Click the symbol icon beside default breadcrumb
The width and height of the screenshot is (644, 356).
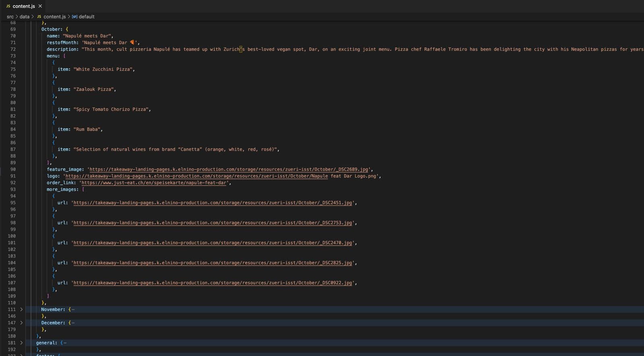click(x=74, y=17)
